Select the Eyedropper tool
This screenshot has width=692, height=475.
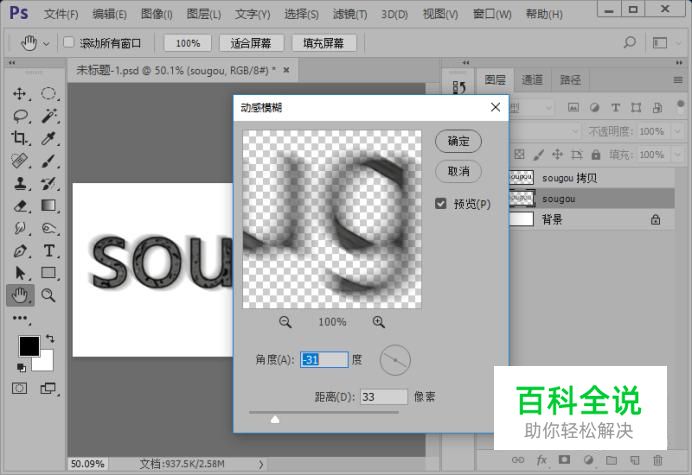coord(49,138)
